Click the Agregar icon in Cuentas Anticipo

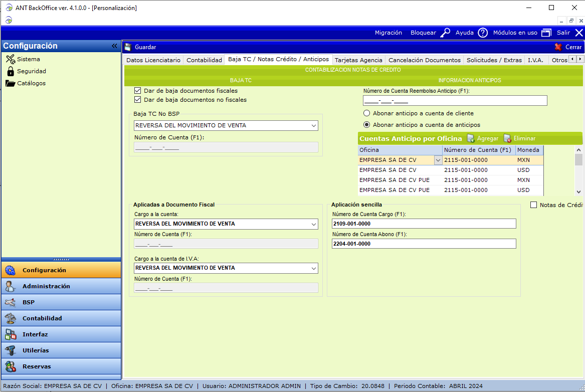(x=471, y=138)
